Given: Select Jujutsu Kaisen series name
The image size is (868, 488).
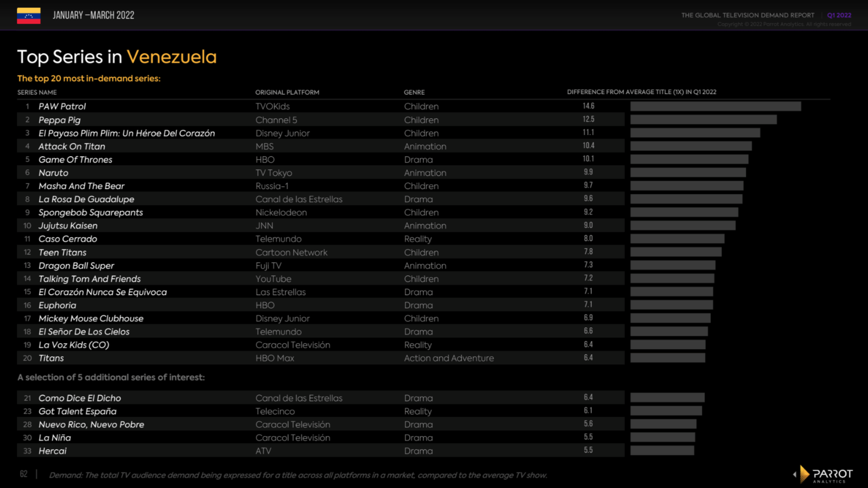Looking at the screenshot, I should tap(68, 226).
